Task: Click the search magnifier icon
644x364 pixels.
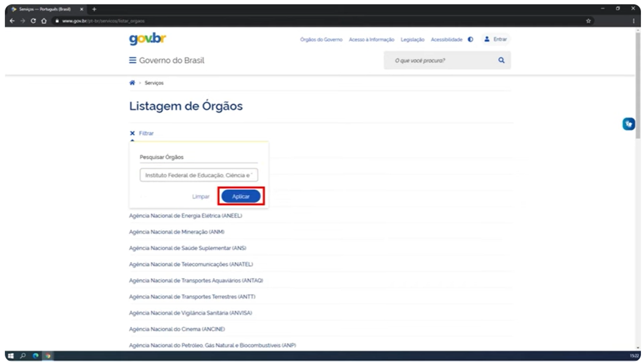Action: coord(501,60)
